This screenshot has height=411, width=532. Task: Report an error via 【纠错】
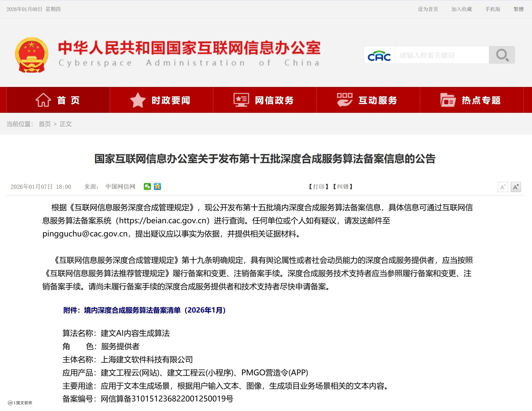[x=342, y=187]
